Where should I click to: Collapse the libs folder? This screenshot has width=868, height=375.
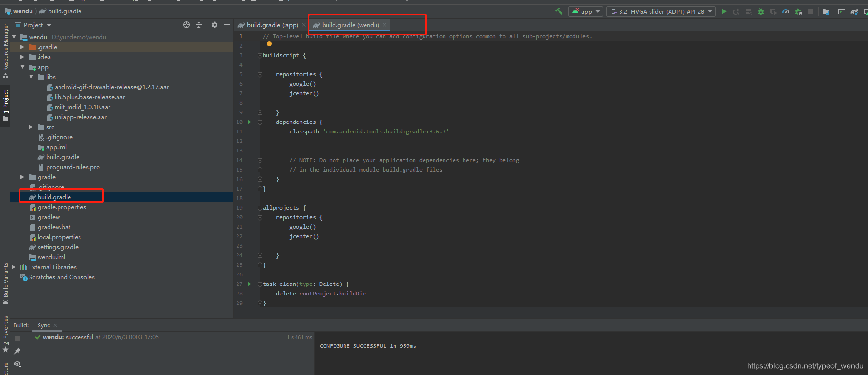pos(31,77)
